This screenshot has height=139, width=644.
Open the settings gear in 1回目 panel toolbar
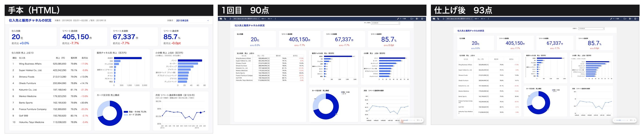[417, 19]
